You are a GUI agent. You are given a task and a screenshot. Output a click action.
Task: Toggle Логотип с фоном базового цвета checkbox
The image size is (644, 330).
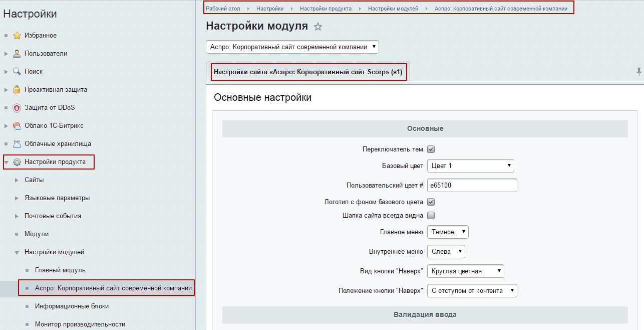coord(431,202)
